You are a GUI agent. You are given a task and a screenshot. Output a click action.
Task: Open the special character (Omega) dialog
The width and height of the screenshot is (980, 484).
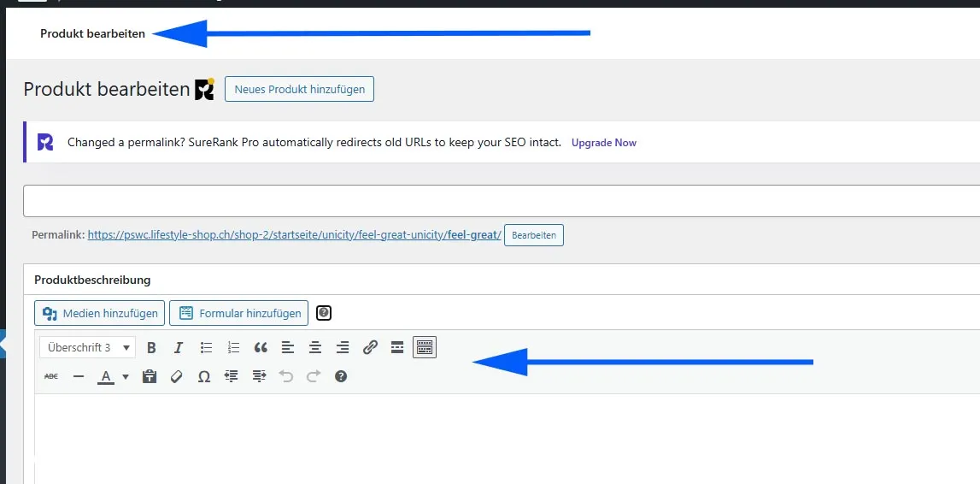click(x=203, y=376)
